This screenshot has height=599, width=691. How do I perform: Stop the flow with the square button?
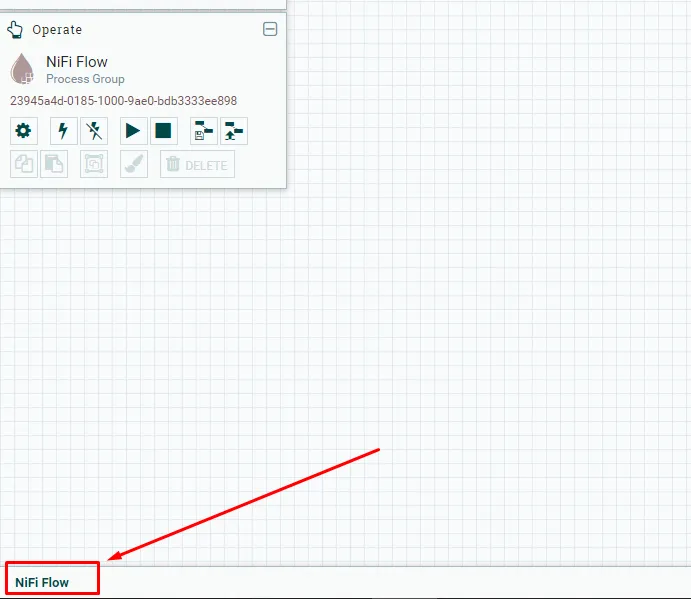click(163, 131)
